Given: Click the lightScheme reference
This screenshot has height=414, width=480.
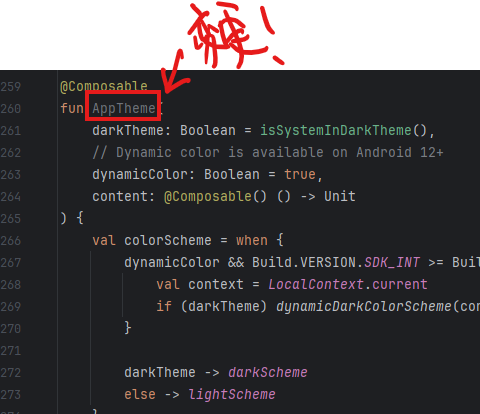Looking at the screenshot, I should (232, 394).
